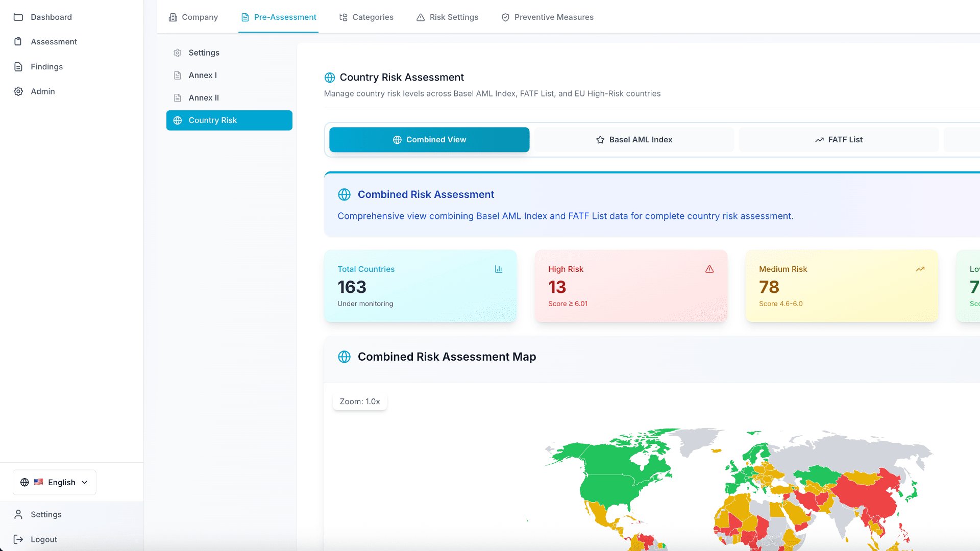Open Dashboard in the sidebar
This screenshot has width=980, height=551.
coord(71,17)
